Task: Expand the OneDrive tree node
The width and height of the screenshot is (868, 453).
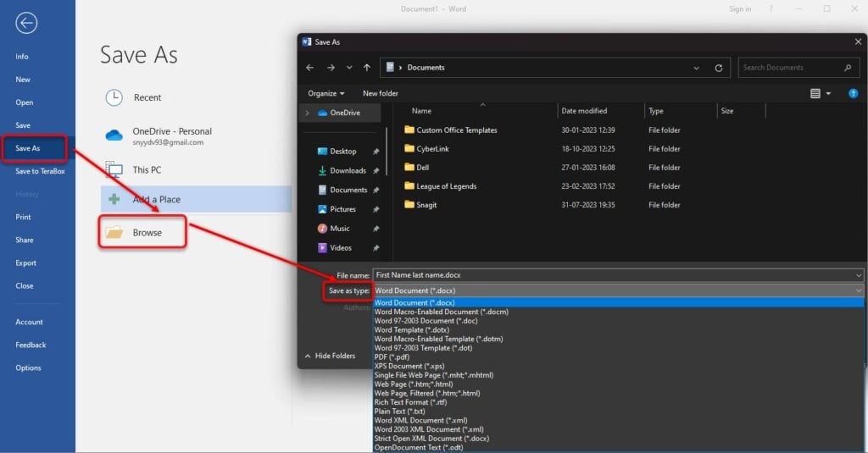Action: [307, 113]
